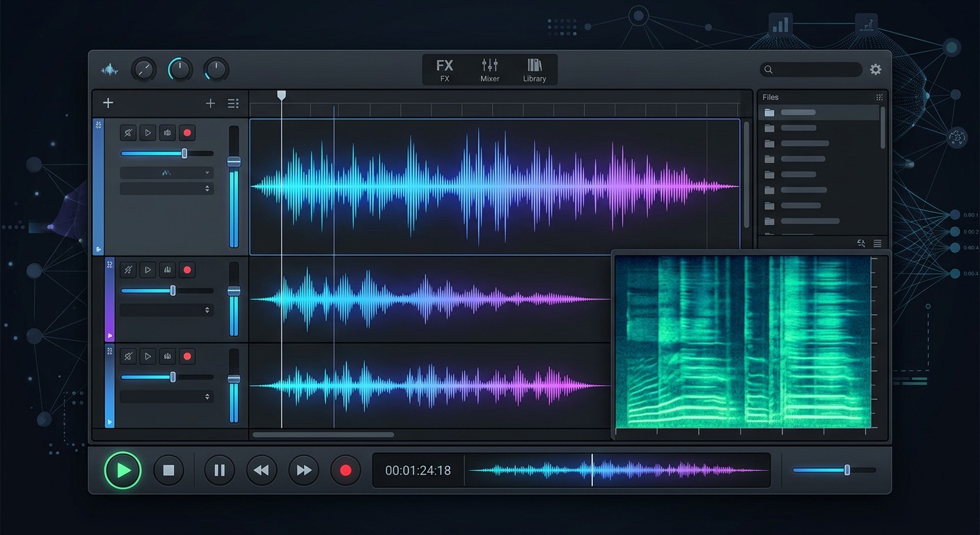Click the middle track's vertical volume fader
This screenshot has width=980, height=535.
pos(234,299)
